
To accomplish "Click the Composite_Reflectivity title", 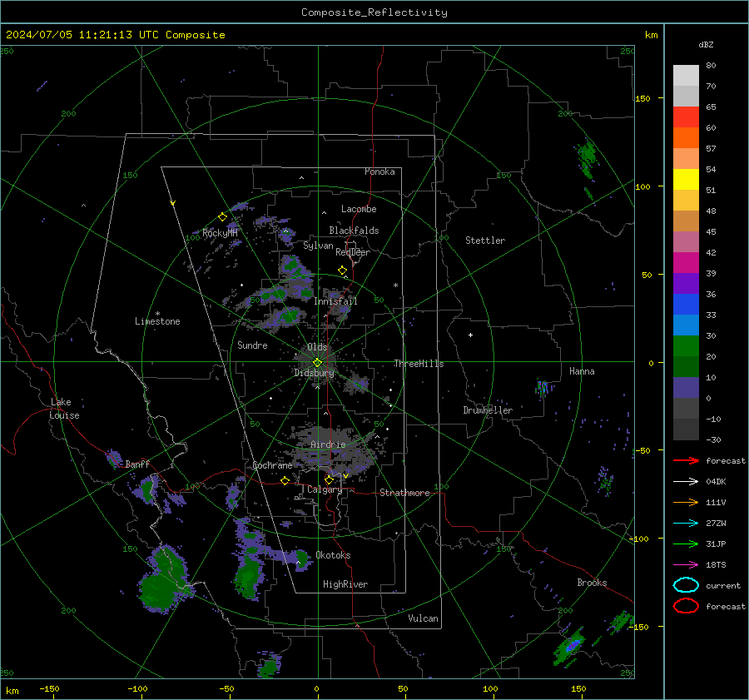I will point(374,12).
